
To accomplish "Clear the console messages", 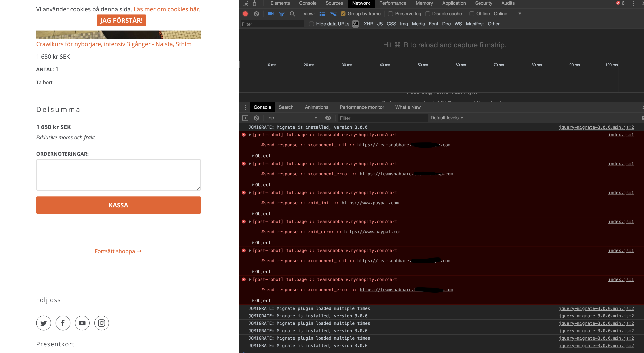I will point(256,118).
